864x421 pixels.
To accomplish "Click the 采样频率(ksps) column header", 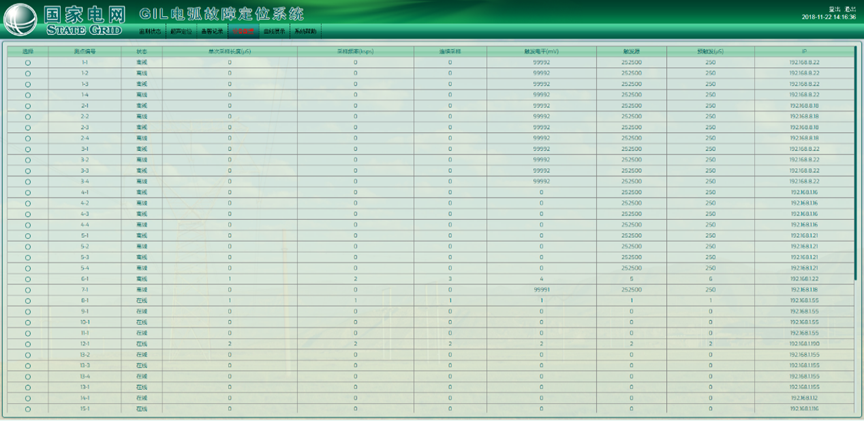I will click(x=355, y=51).
